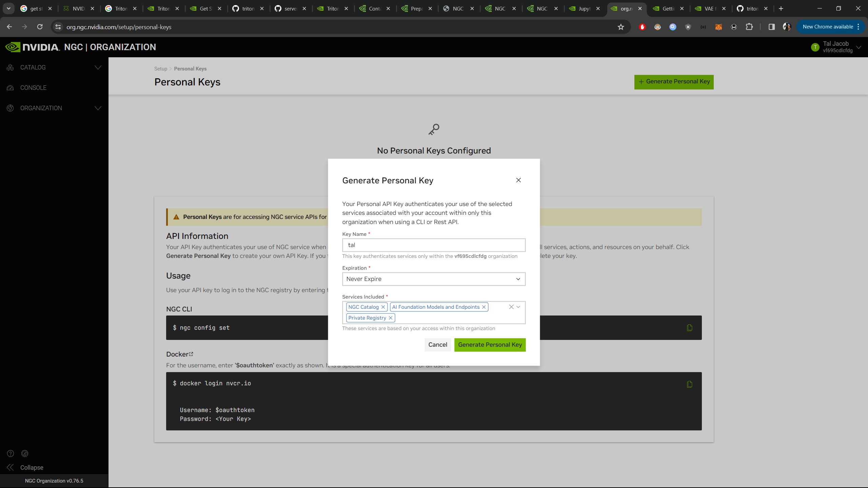Open the help icon in sidebar footer

point(11,453)
